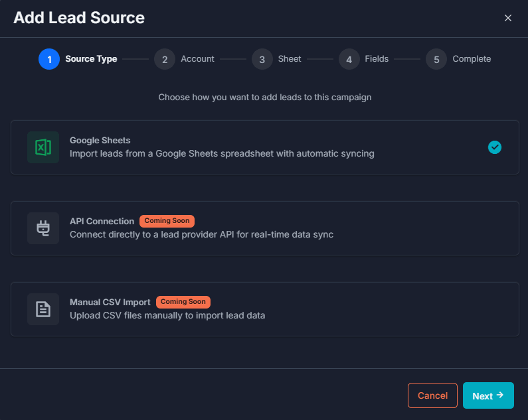
Task: Click the Manual CSV Import document icon
Action: (43, 309)
